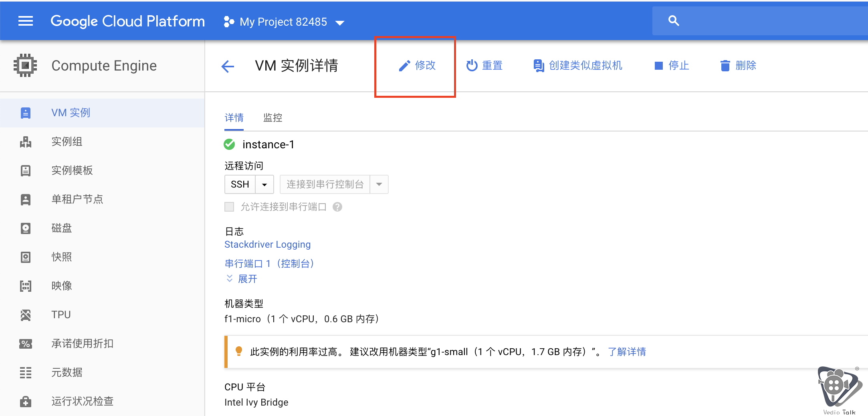Click the 元数据 metadata list icon

pyautogui.click(x=26, y=373)
